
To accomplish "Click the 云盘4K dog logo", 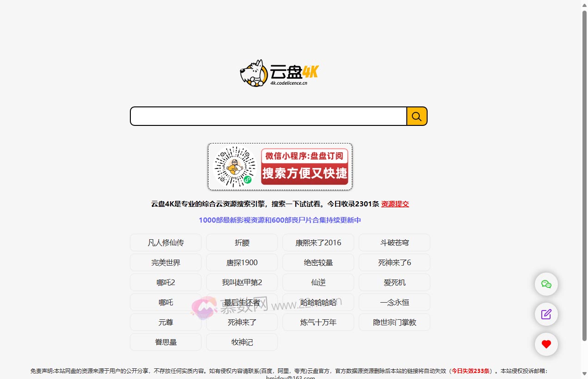I will pos(253,73).
